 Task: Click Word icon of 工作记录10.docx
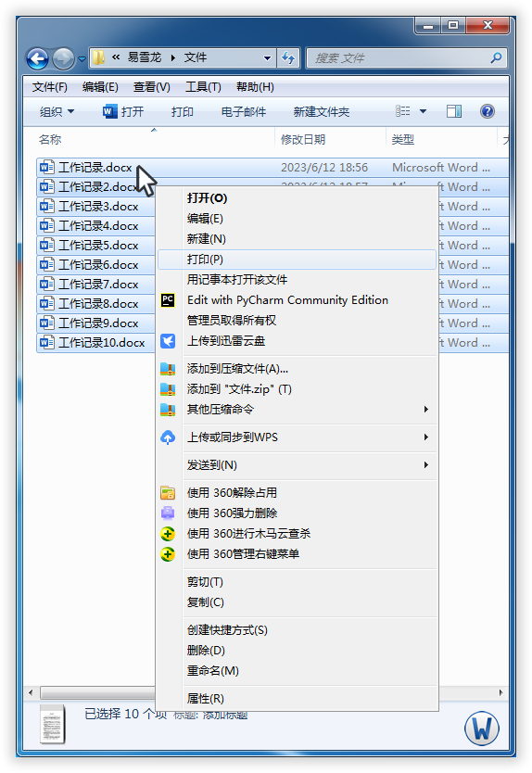pos(47,343)
